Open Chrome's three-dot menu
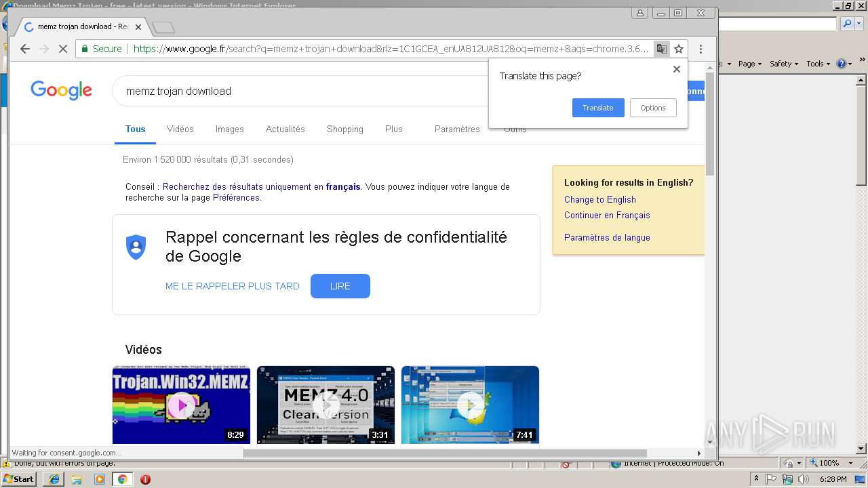868x488 pixels. (x=701, y=49)
